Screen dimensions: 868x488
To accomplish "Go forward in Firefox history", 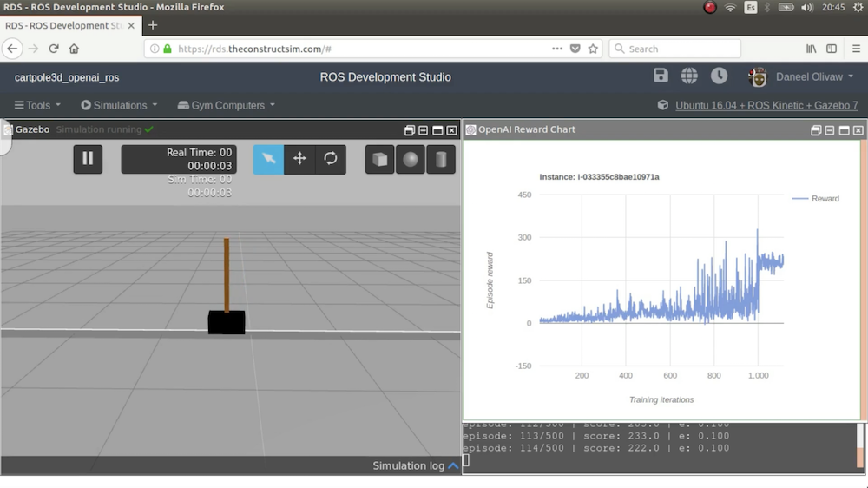I will point(33,49).
